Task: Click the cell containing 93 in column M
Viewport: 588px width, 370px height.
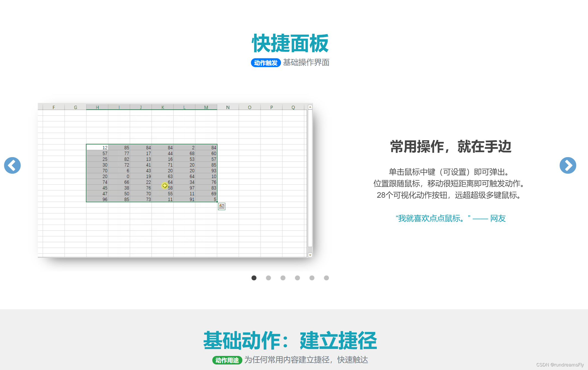Action: coord(206,170)
